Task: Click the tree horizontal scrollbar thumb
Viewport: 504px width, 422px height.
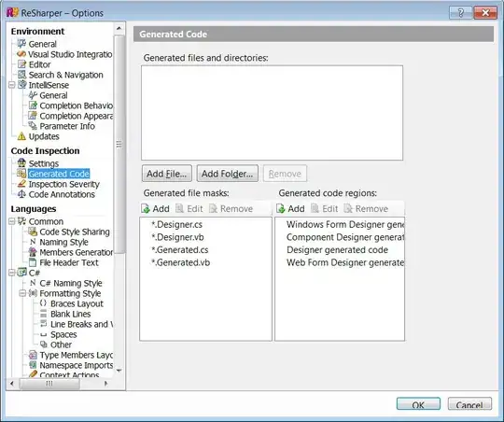Action: click(x=49, y=384)
